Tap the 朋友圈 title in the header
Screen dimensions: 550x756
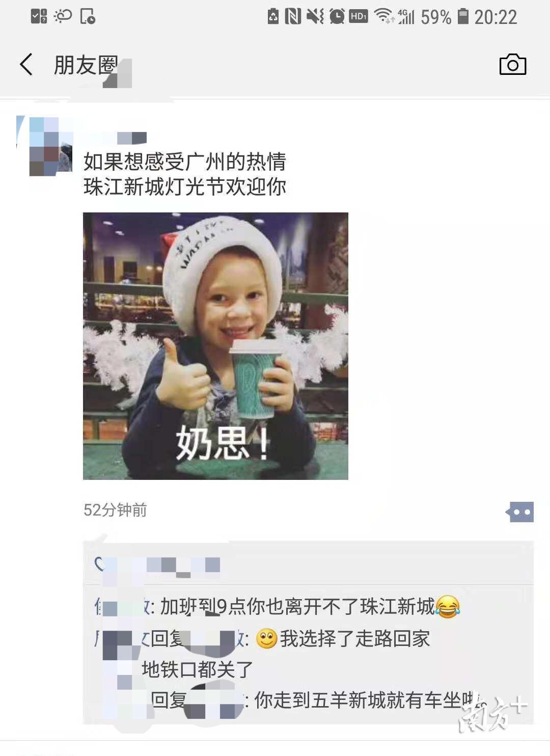(x=86, y=65)
